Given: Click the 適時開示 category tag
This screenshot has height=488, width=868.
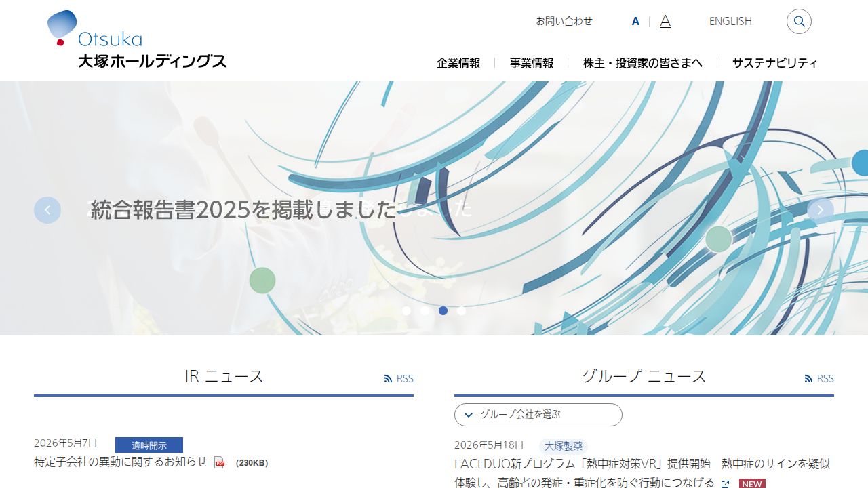Looking at the screenshot, I should pyautogui.click(x=149, y=445).
